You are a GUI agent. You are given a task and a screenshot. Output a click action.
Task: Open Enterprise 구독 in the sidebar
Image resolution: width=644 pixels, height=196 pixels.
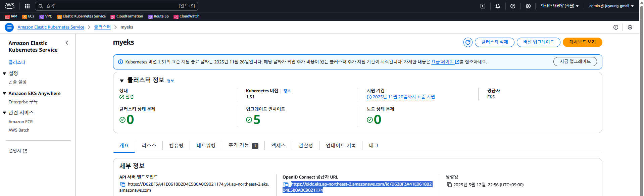(23, 102)
